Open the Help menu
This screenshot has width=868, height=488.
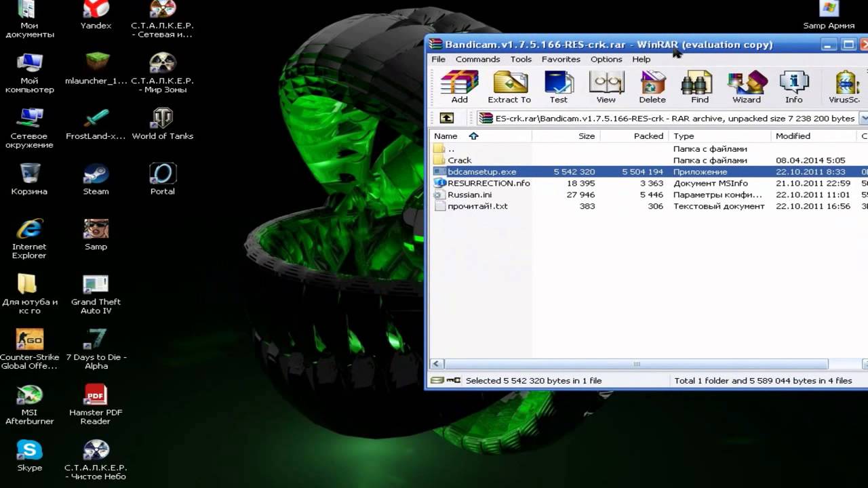(641, 59)
